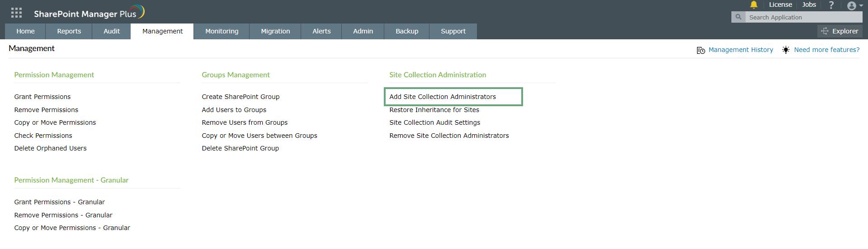
Task: Open the Migration tab
Action: pyautogui.click(x=275, y=31)
